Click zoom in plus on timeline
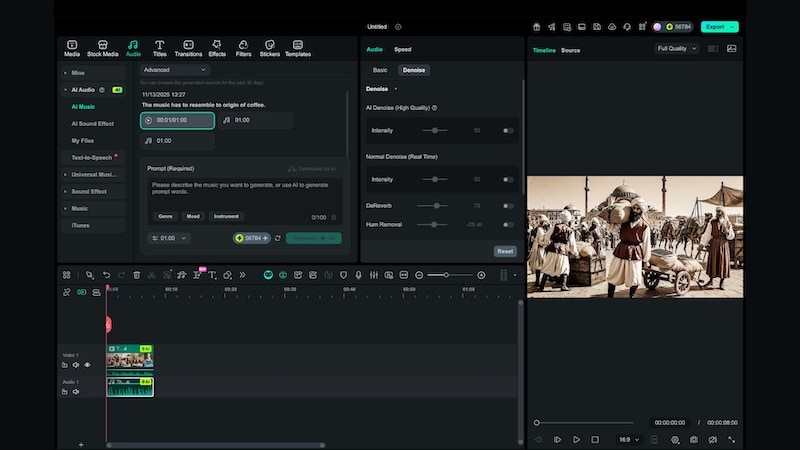 point(481,275)
